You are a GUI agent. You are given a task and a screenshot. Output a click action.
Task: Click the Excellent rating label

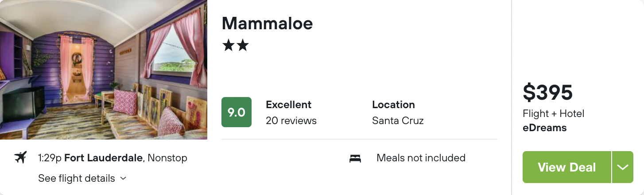(x=289, y=105)
